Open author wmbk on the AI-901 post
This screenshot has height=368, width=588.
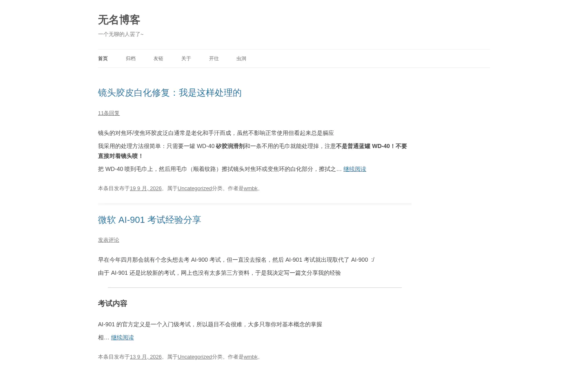(x=251, y=357)
